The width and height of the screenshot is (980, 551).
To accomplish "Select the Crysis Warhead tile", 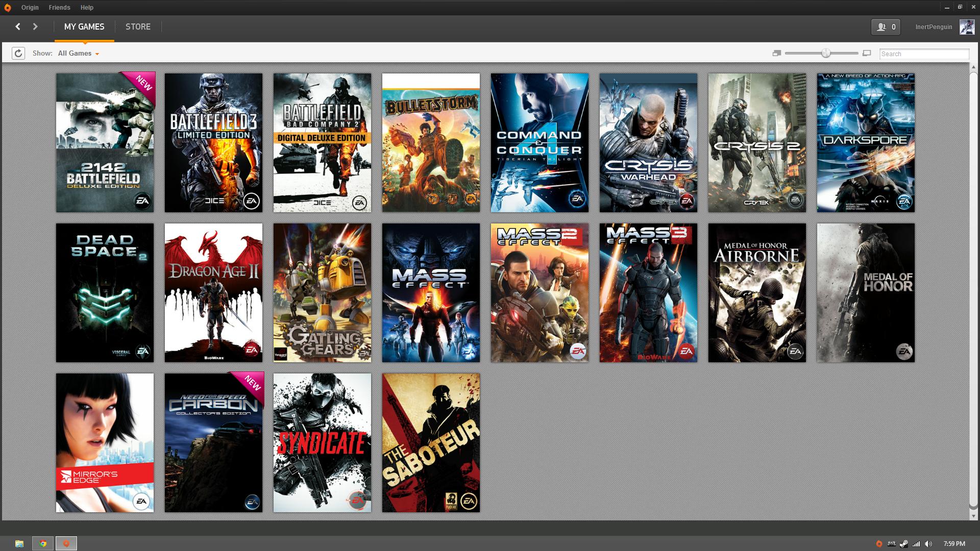I will pos(648,142).
